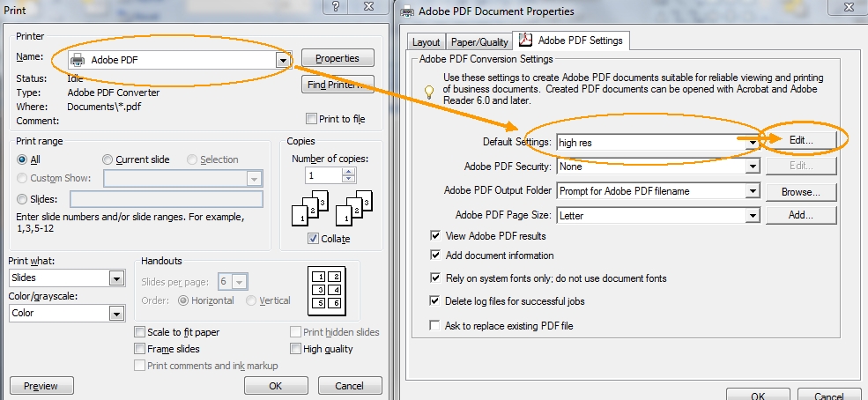This screenshot has height=400, width=868.
Task: Click Edit next to Default Settings
Action: pyautogui.click(x=800, y=140)
